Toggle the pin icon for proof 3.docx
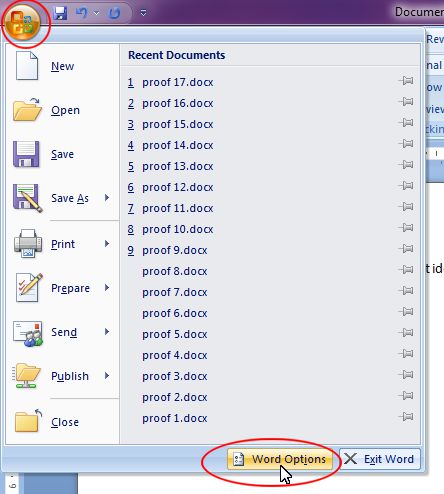The height and width of the screenshot is (494, 444). 406,374
